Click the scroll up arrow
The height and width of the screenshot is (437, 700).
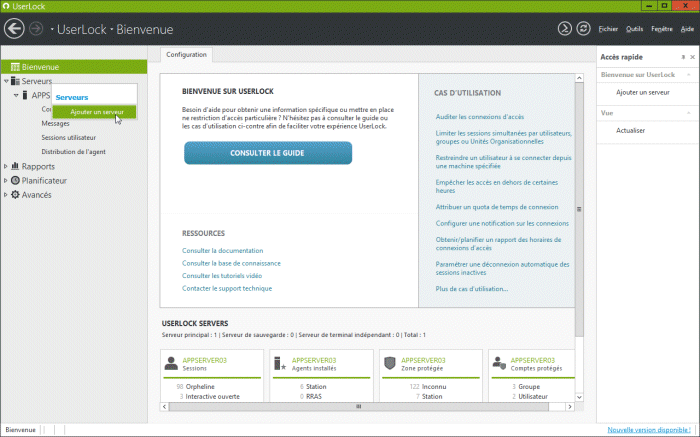(x=579, y=78)
